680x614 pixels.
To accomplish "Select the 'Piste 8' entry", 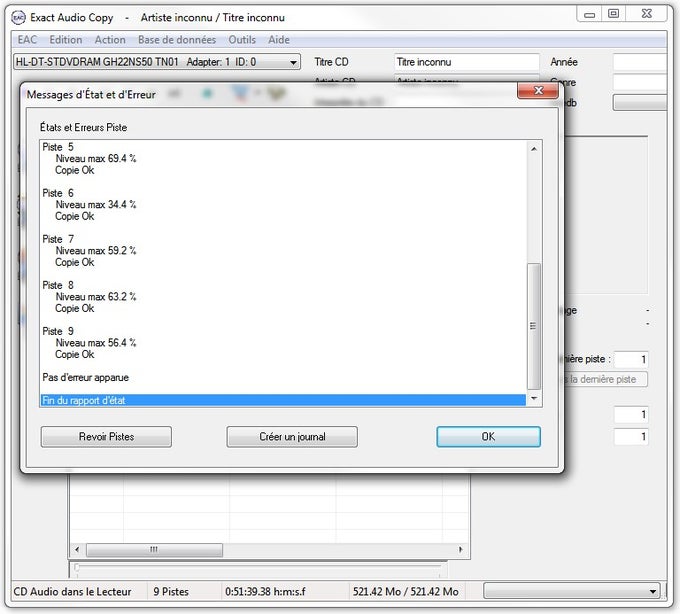I will pos(58,285).
